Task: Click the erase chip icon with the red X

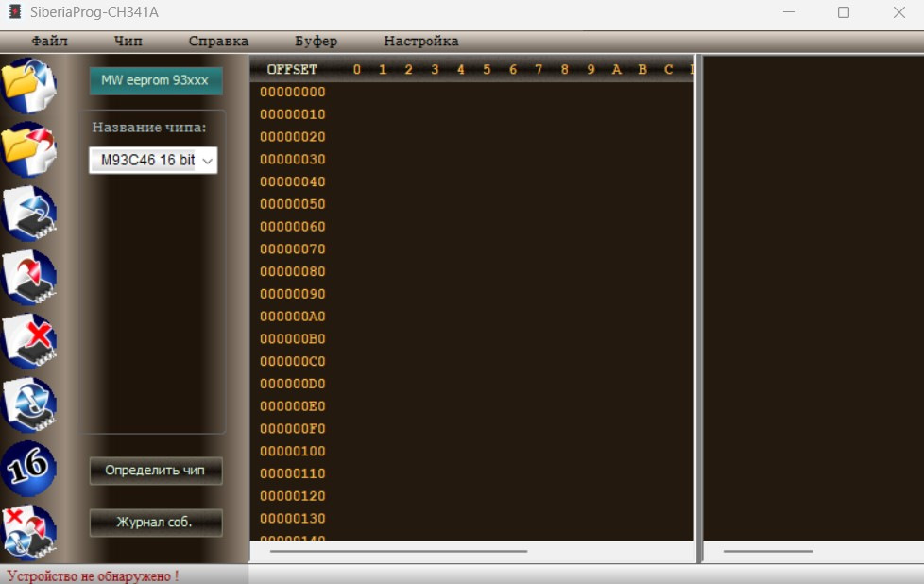Action: pos(28,341)
